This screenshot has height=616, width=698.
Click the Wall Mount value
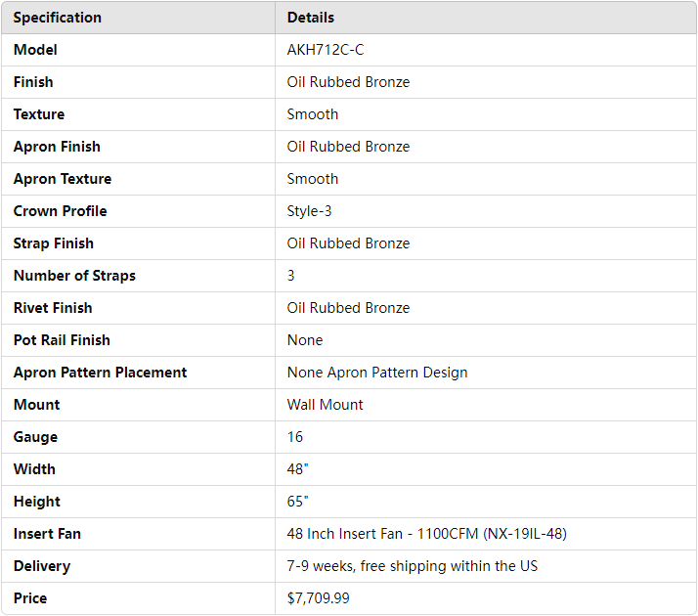click(x=325, y=405)
